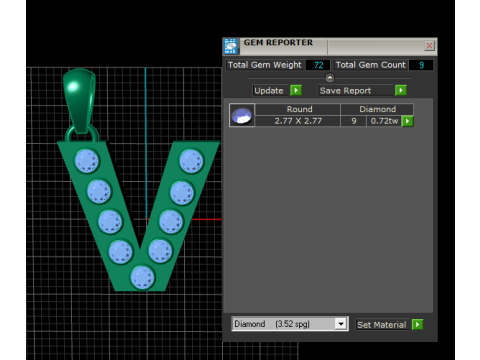Click the Gem Reporter panel icon
480x360 pixels.
coord(231,46)
